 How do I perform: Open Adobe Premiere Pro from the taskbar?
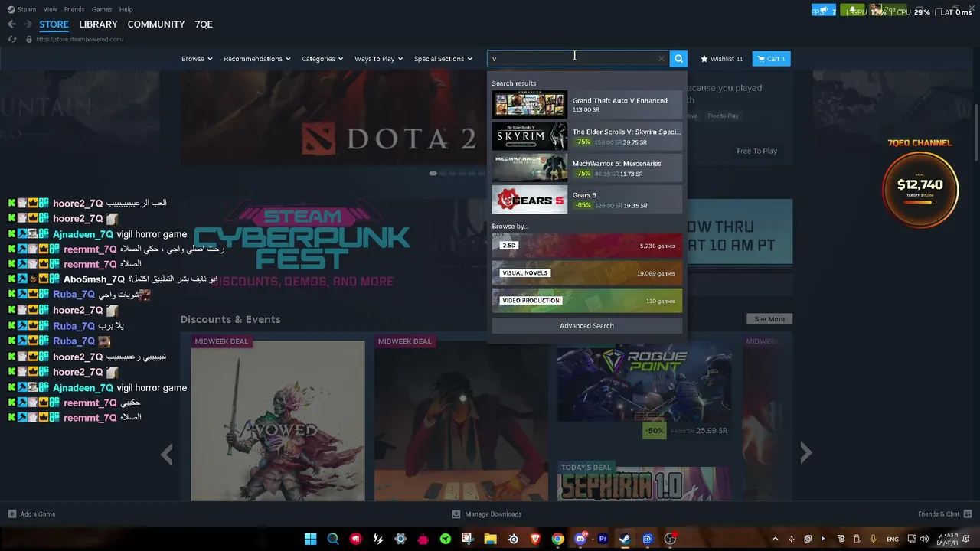point(603,539)
